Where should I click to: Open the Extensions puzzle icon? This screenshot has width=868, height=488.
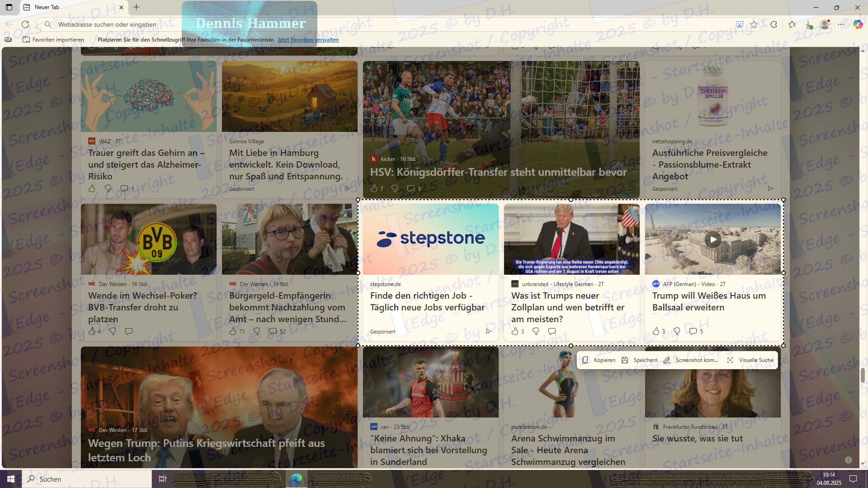point(774,24)
